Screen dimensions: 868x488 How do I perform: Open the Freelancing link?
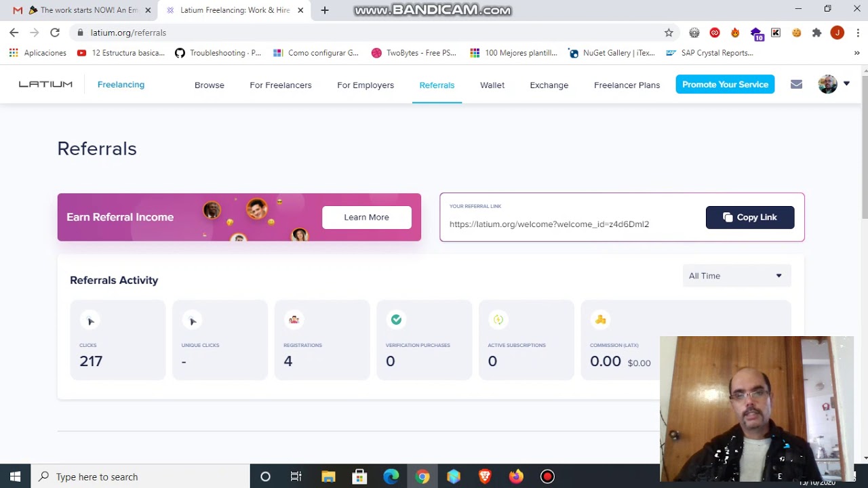pyautogui.click(x=121, y=85)
